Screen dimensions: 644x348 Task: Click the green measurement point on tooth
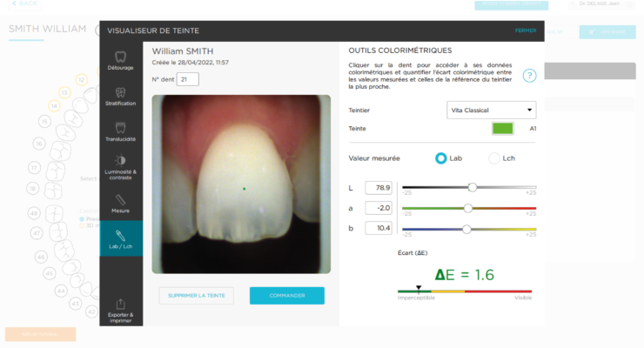(245, 189)
